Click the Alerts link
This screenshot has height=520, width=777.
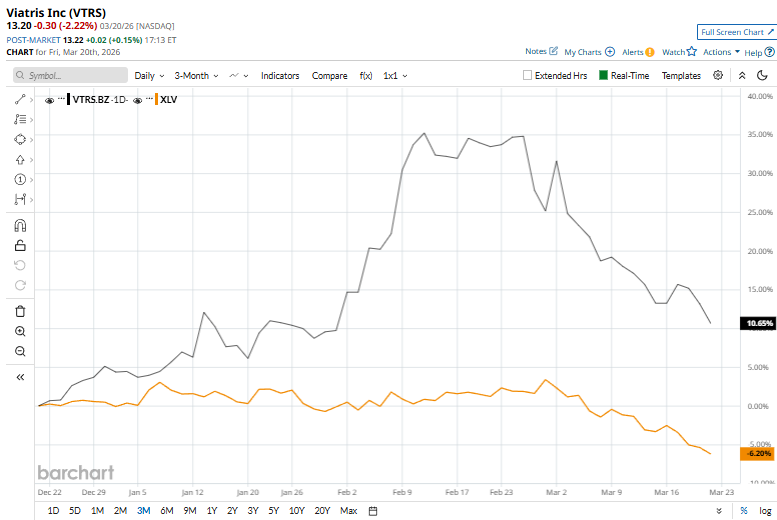[x=632, y=52]
